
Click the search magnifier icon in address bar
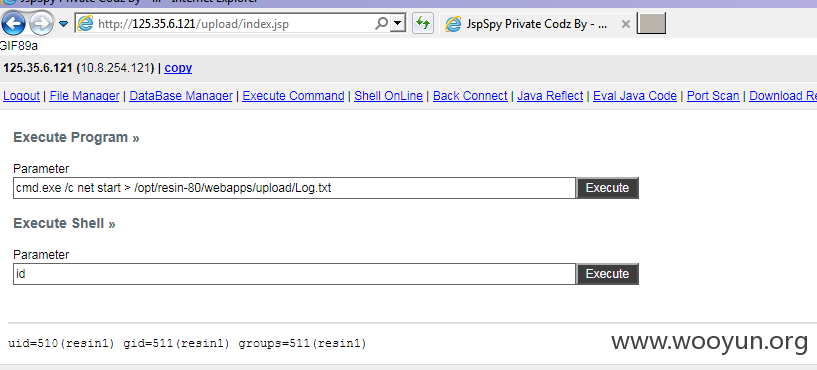click(x=381, y=23)
